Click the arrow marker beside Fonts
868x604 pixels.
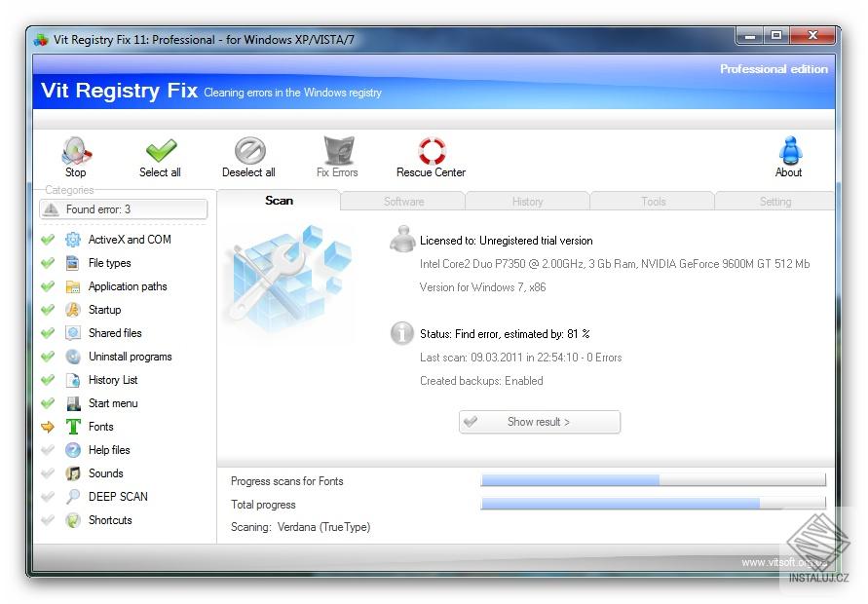[48, 427]
